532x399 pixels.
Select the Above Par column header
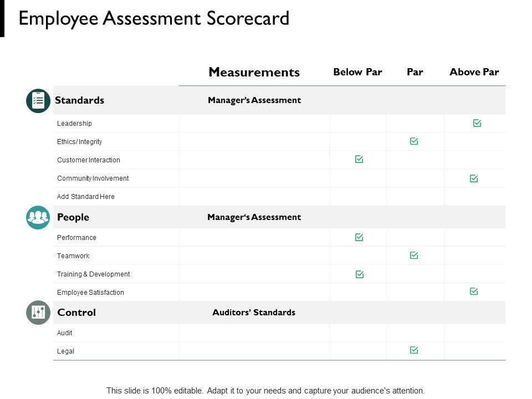pyautogui.click(x=474, y=72)
